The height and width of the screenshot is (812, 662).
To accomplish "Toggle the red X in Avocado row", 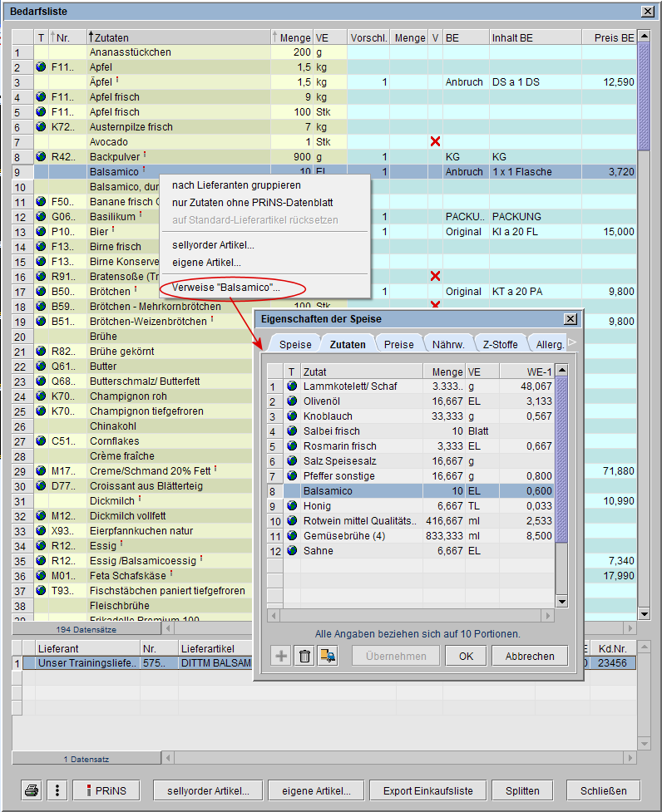I will [435, 142].
